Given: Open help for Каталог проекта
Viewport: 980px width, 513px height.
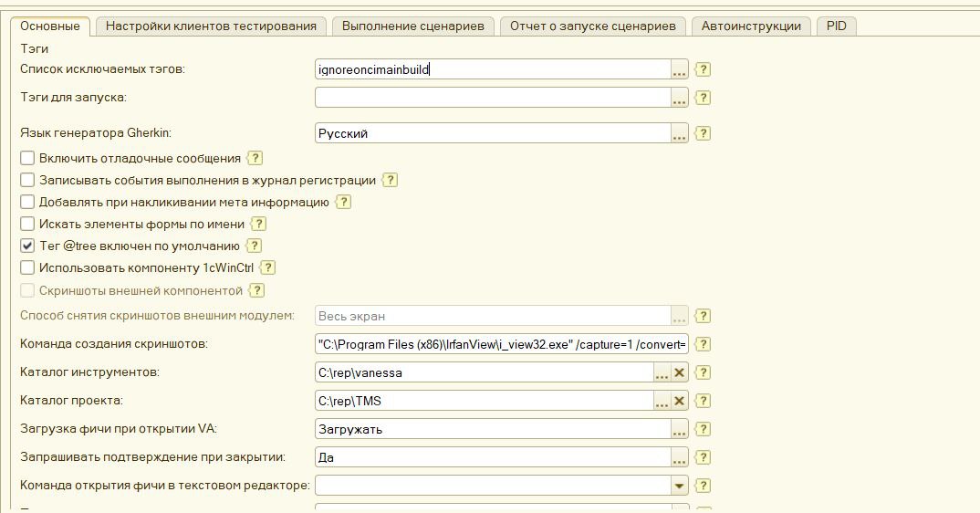Looking at the screenshot, I should pyautogui.click(x=703, y=401).
